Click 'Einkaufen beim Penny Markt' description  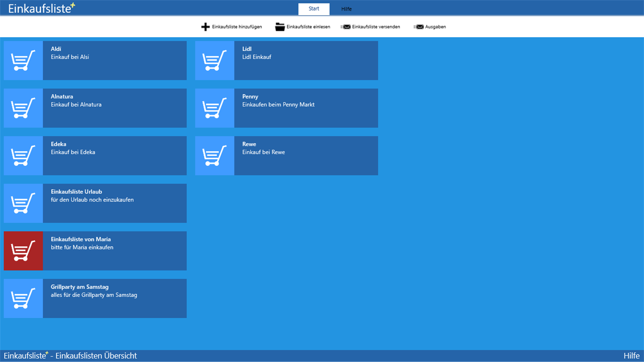(x=279, y=105)
